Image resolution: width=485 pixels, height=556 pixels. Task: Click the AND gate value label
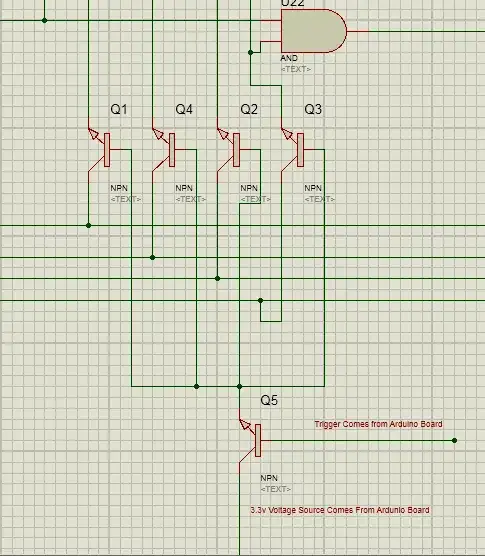tap(289, 58)
